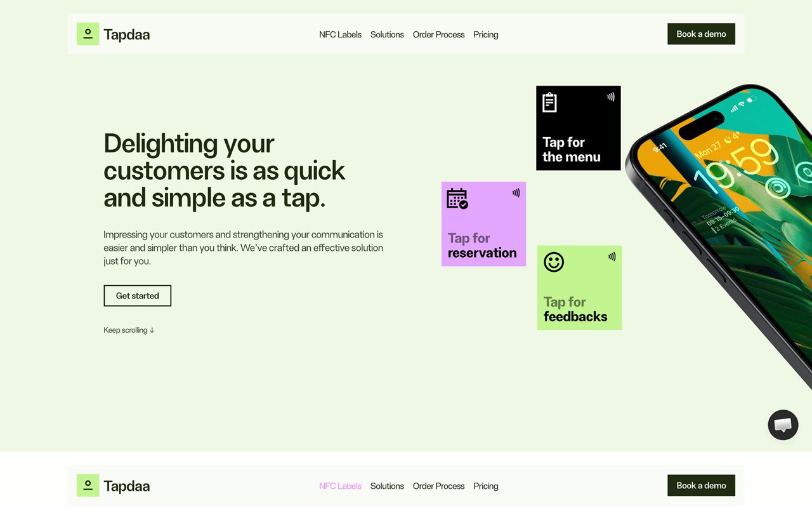Click the calendar icon on purple reservation card
The width and height of the screenshot is (812, 508).
457,198
